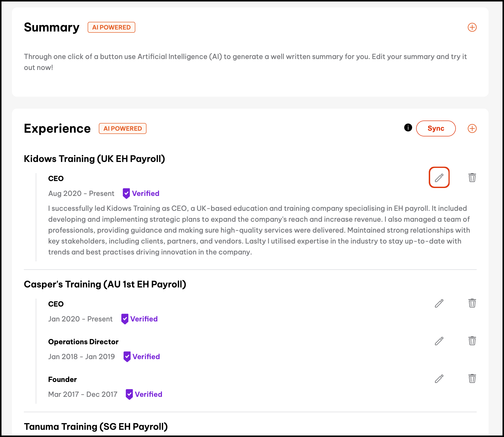Delete the Casper's Training CEO entry
This screenshot has width=504, height=437.
[472, 303]
